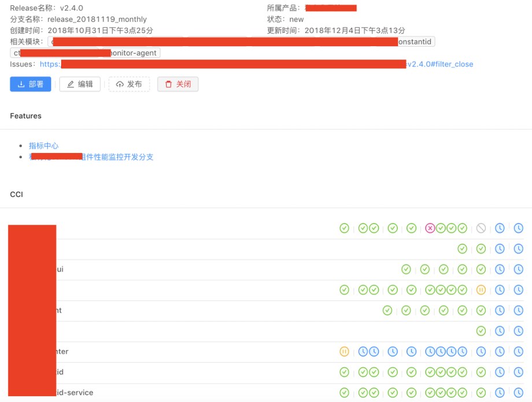Click leftmost green check in the 'ui' row
This screenshot has width=532, height=402.
(406, 269)
